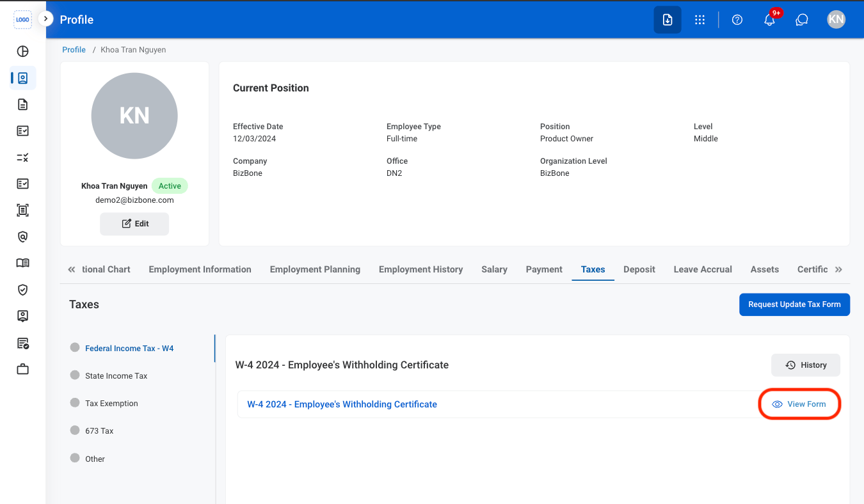This screenshot has height=504, width=864.
Task: Expand the sidebar with the arrow toggle
Action: [x=45, y=19]
